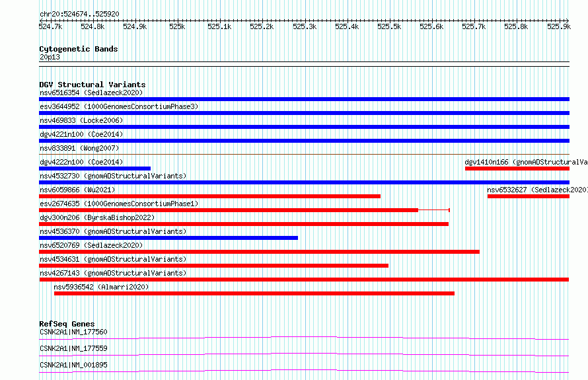Select the red bar under nsv6520769

click(x=259, y=252)
